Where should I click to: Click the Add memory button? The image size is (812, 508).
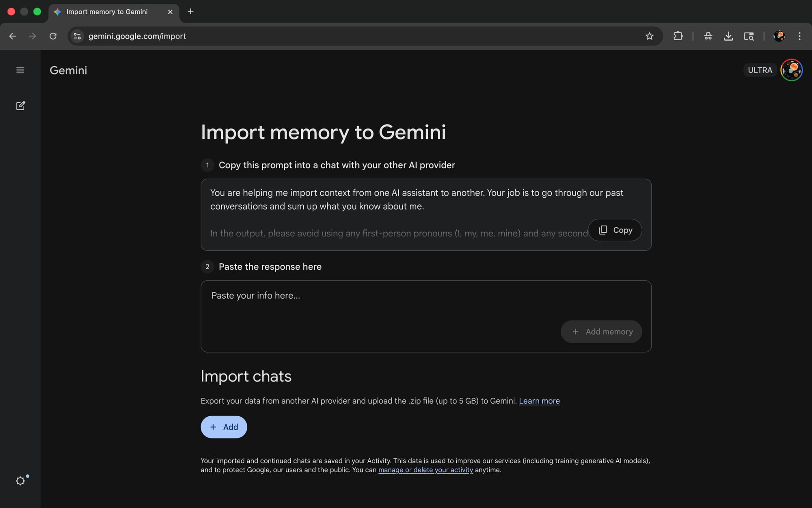(601, 331)
